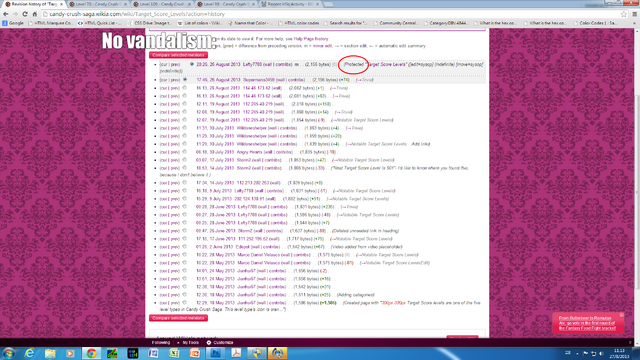Switch to Recent Wiki Activity tab

point(291,4)
